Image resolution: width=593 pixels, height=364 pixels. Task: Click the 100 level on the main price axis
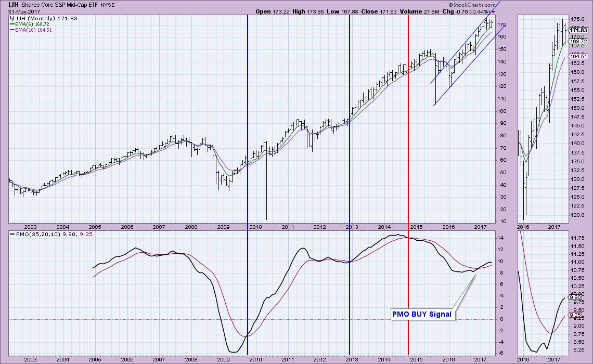tap(501, 111)
